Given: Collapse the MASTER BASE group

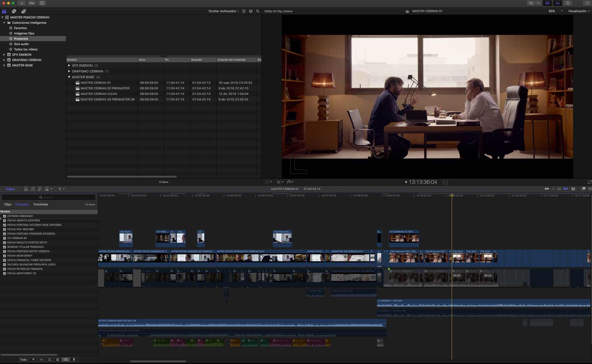Looking at the screenshot, I should [x=69, y=77].
